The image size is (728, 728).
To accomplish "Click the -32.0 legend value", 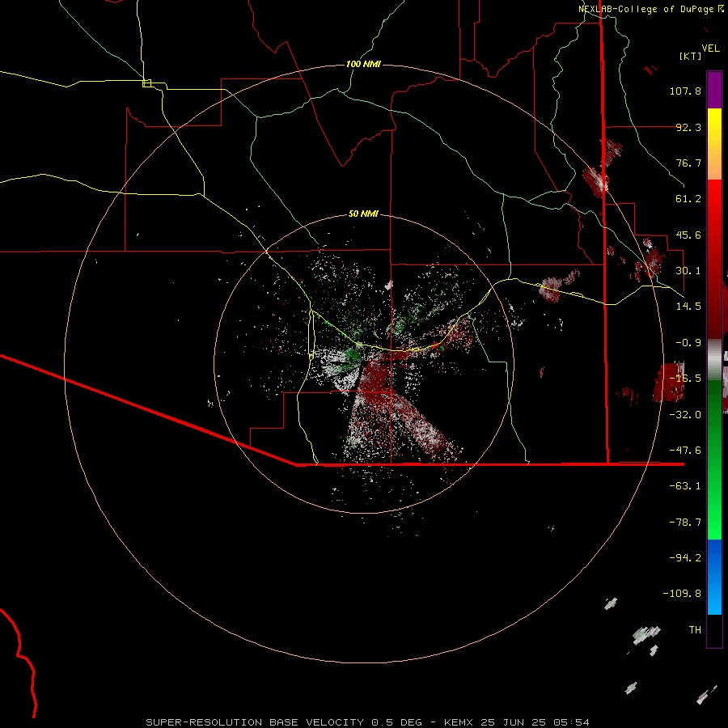I will pyautogui.click(x=685, y=415).
